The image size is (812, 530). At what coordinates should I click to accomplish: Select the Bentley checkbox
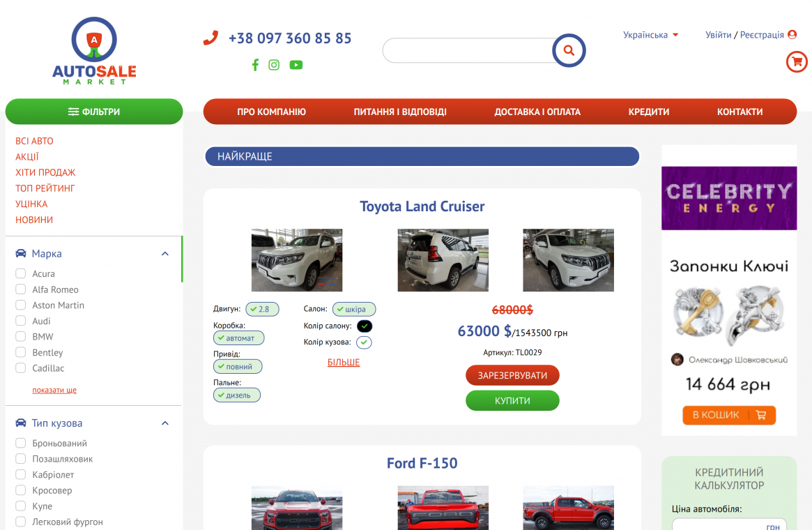[x=21, y=352]
